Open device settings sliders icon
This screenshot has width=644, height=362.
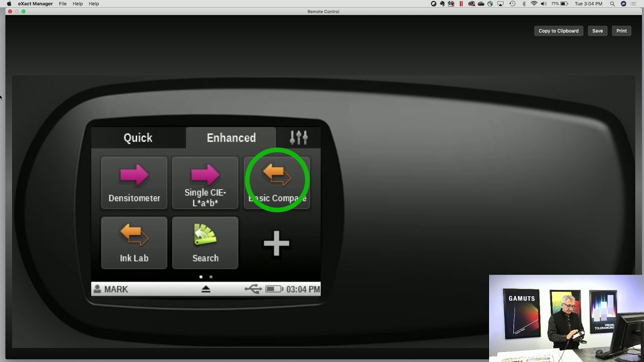coord(298,137)
